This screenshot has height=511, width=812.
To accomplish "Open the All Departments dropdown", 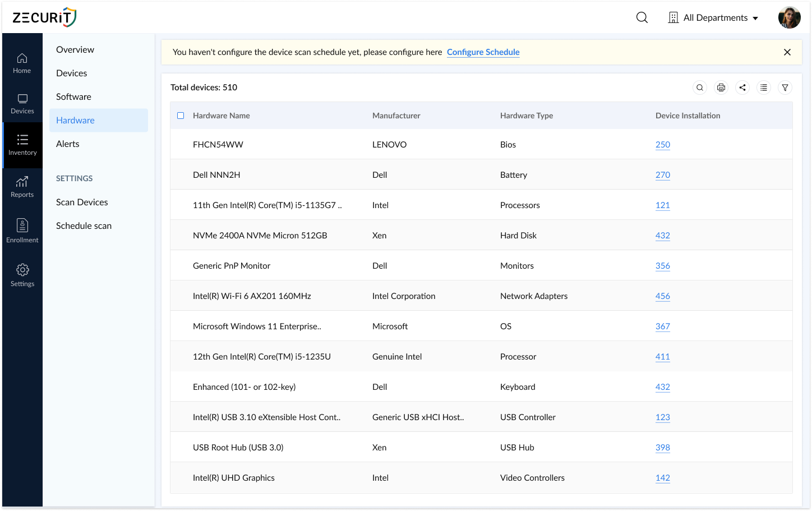I will pyautogui.click(x=713, y=18).
